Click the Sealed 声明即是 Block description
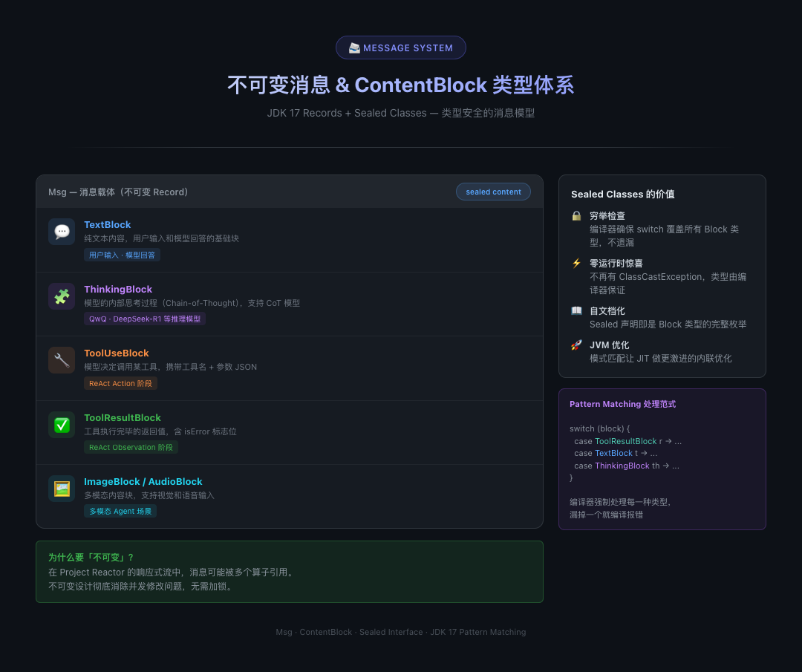Viewport: 802px width, 672px height. coord(668,324)
